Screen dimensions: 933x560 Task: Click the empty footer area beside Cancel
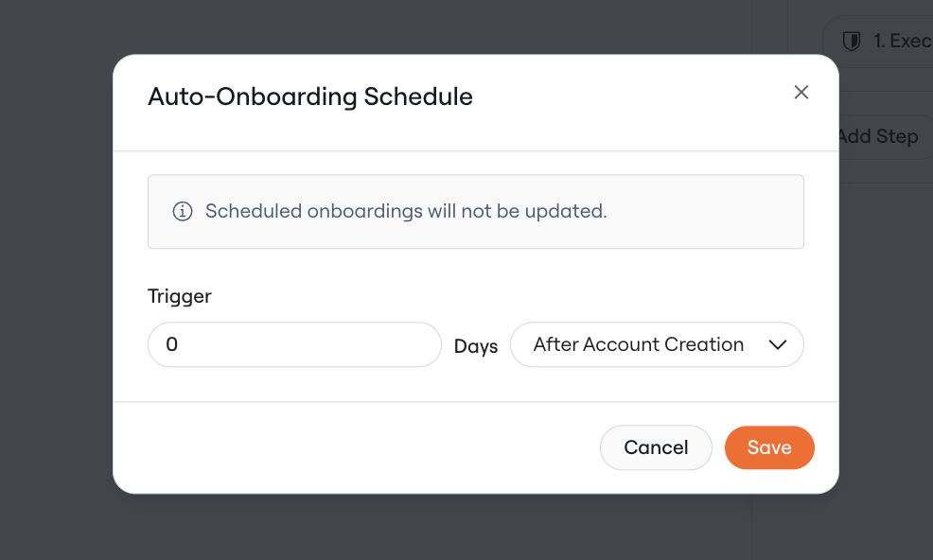click(x=357, y=447)
